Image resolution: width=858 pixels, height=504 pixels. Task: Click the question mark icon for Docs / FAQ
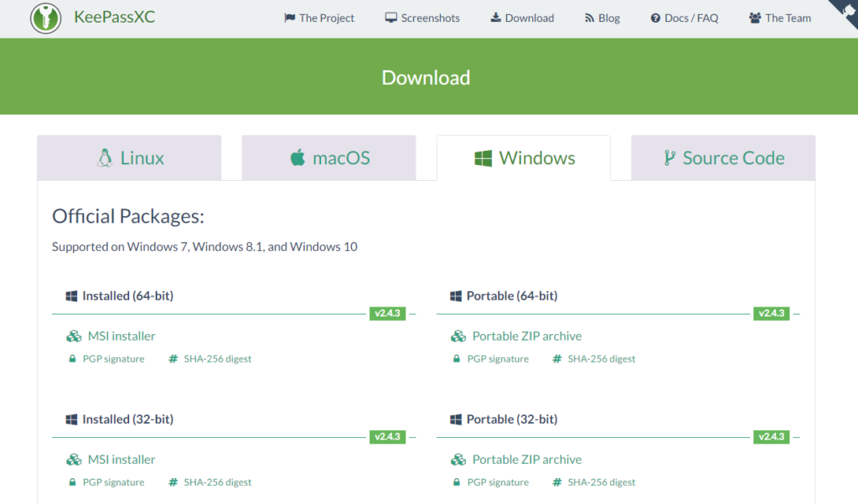(x=655, y=18)
